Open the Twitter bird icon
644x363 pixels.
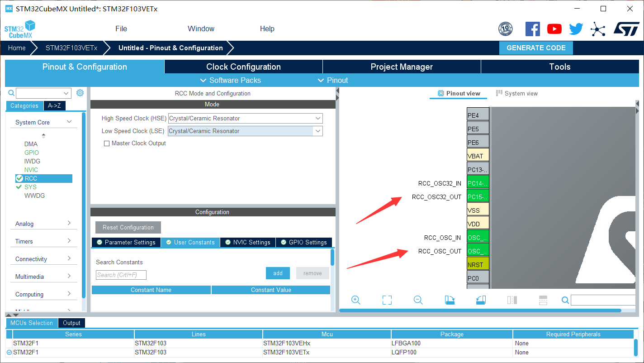coord(576,29)
